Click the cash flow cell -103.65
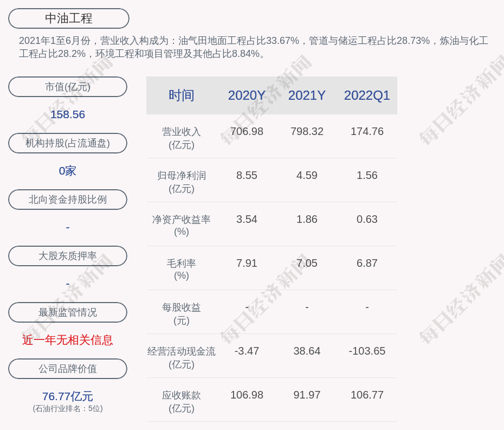 click(367, 351)
